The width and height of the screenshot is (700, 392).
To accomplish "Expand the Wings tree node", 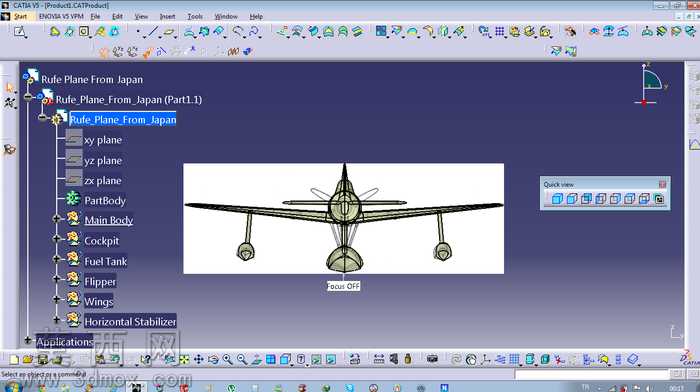I will tap(56, 299).
